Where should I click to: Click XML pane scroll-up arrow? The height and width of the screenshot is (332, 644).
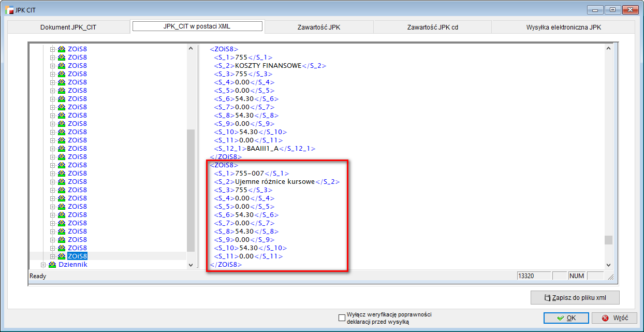[609, 49]
